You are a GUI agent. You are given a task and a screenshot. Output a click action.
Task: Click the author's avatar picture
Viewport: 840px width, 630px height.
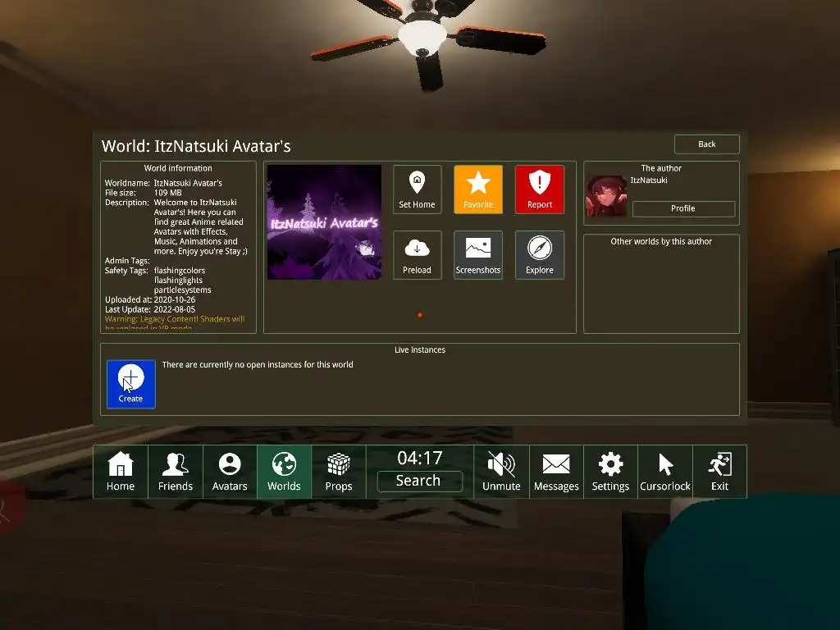click(606, 196)
